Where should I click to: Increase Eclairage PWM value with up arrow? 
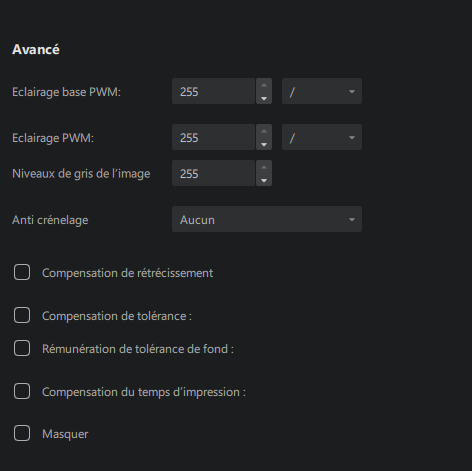pos(264,131)
